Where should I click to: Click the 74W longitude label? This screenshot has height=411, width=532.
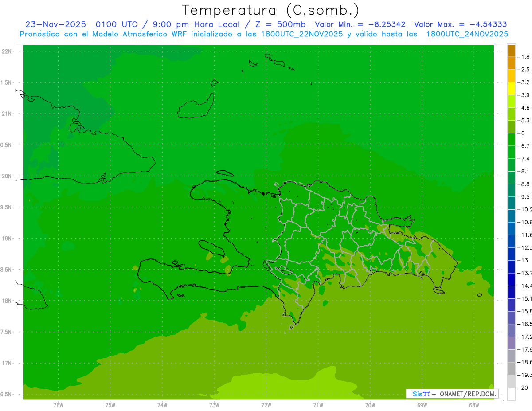[162, 405]
